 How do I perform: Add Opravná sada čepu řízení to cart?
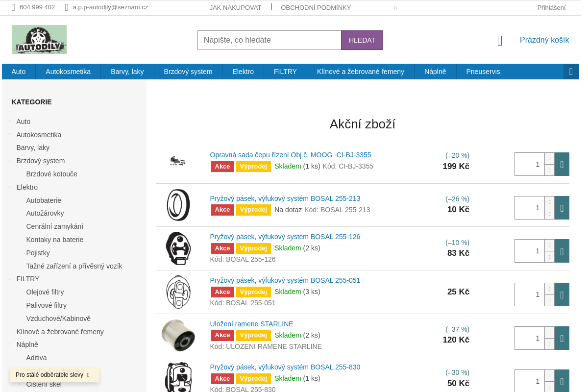pyautogui.click(x=562, y=164)
